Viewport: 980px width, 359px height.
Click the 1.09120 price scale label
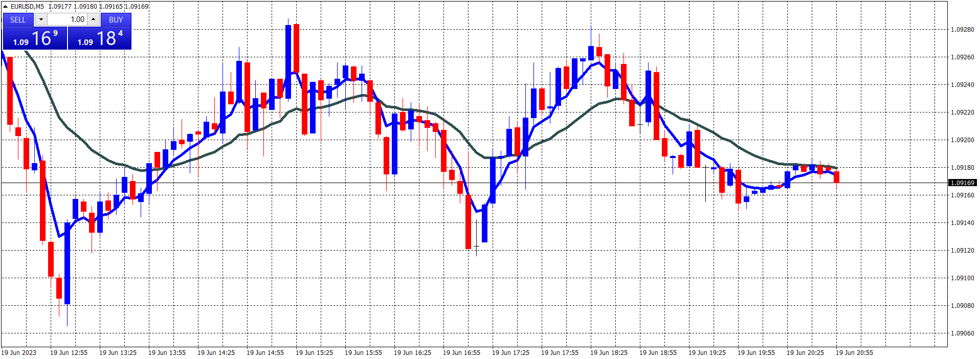[962, 251]
